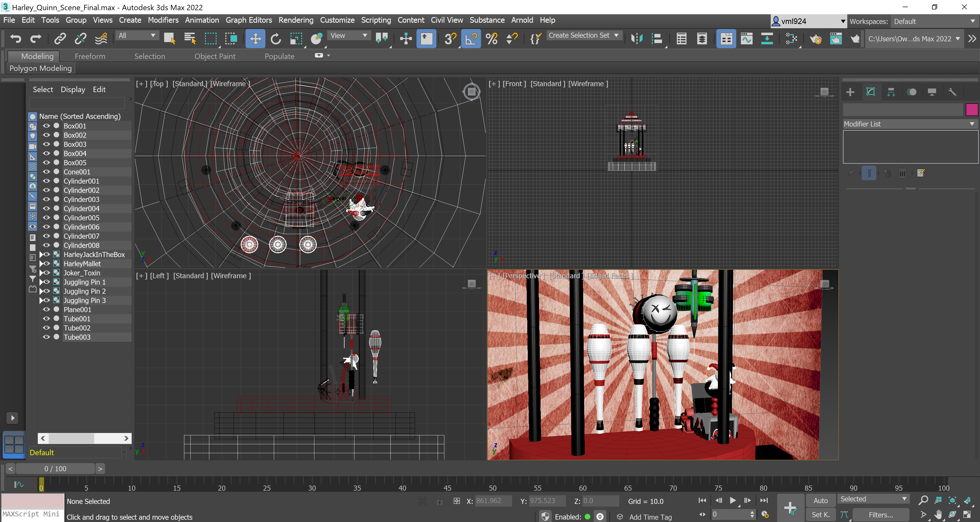The image size is (980, 522).
Task: Open the View reference coordinate dropdown
Action: pyautogui.click(x=348, y=35)
